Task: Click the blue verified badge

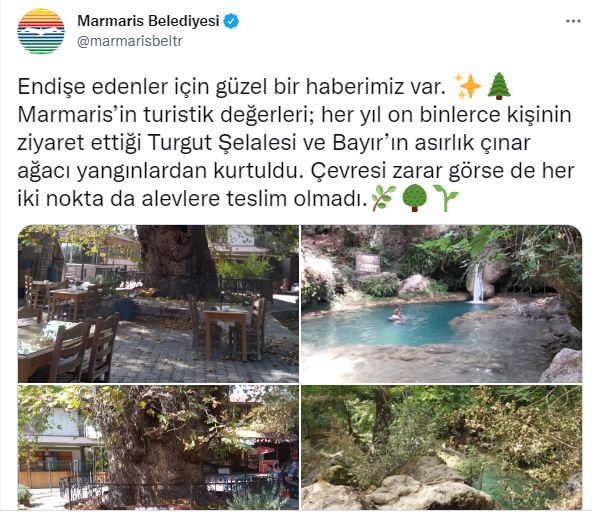Action: 231,21
